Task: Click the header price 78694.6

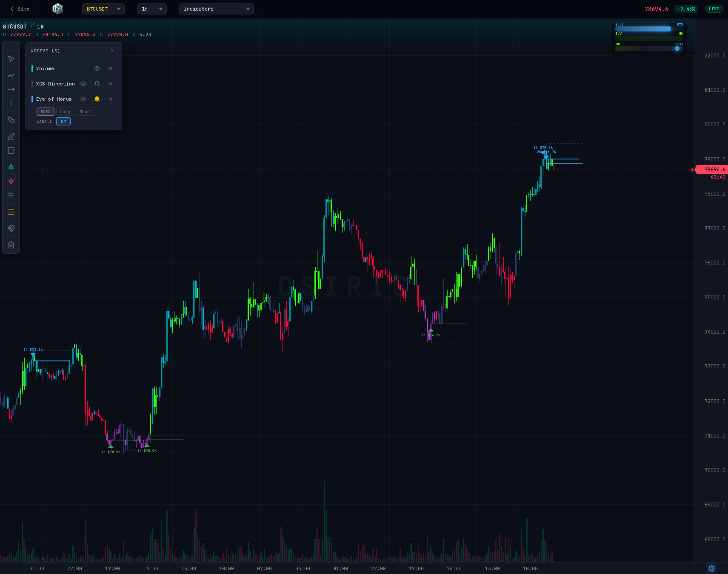Action: pos(657,9)
